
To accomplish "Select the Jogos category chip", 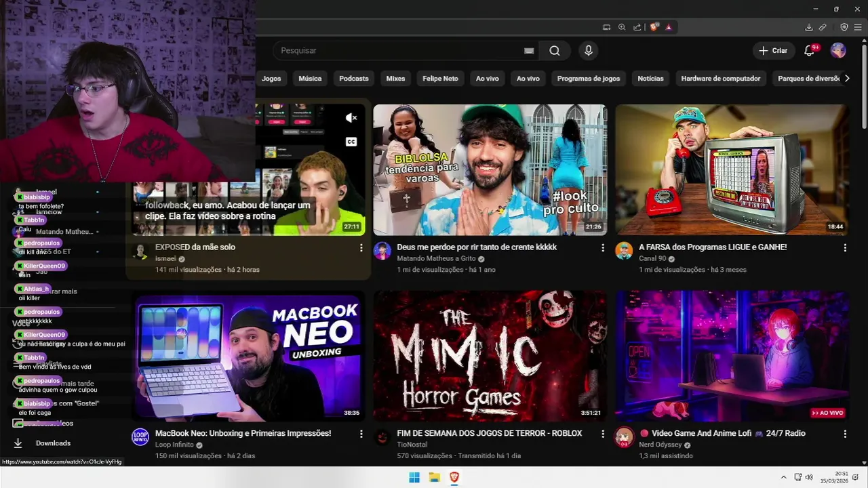I will click(x=271, y=79).
